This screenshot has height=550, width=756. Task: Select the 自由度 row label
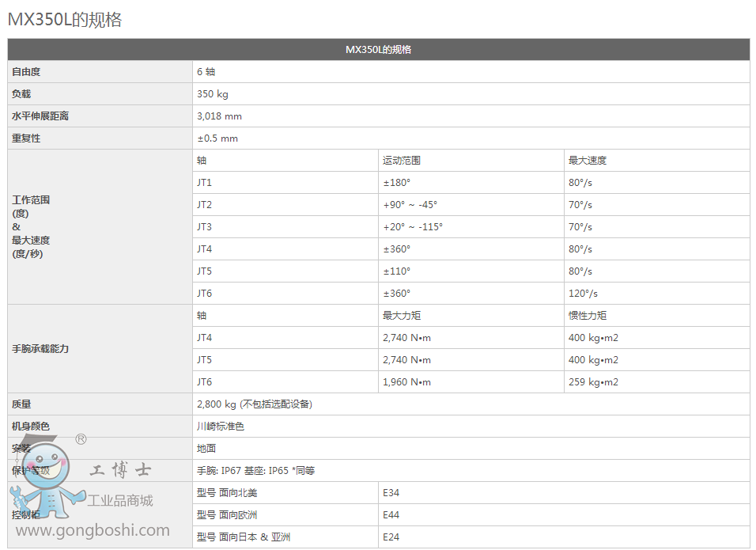click(x=26, y=72)
